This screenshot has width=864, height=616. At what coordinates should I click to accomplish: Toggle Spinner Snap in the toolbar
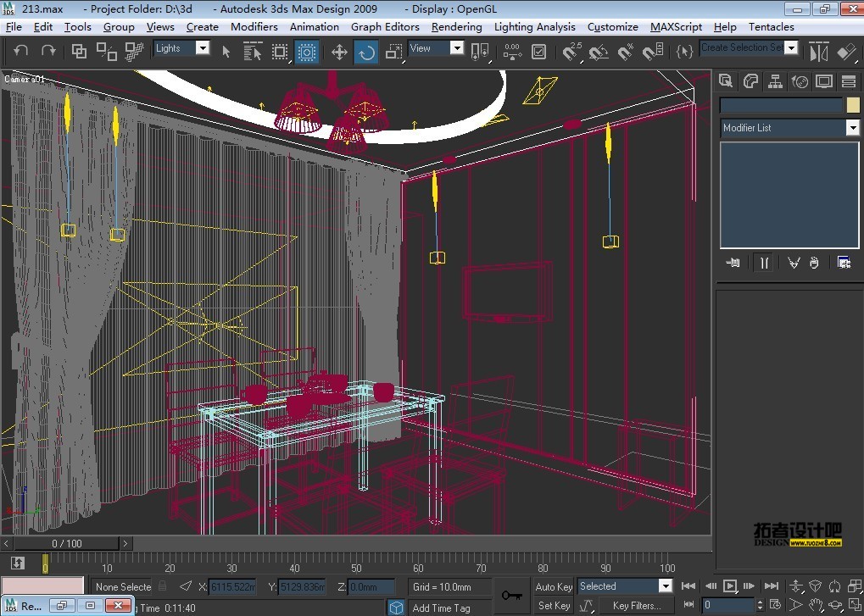coord(654,53)
